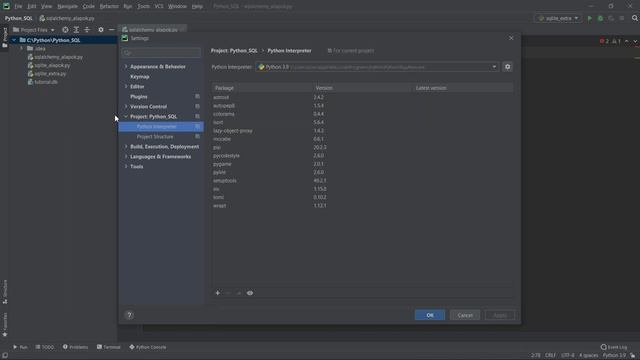Open the Python Interpreter dropdown
Viewport: 640px width, 360px height.
click(x=377, y=67)
